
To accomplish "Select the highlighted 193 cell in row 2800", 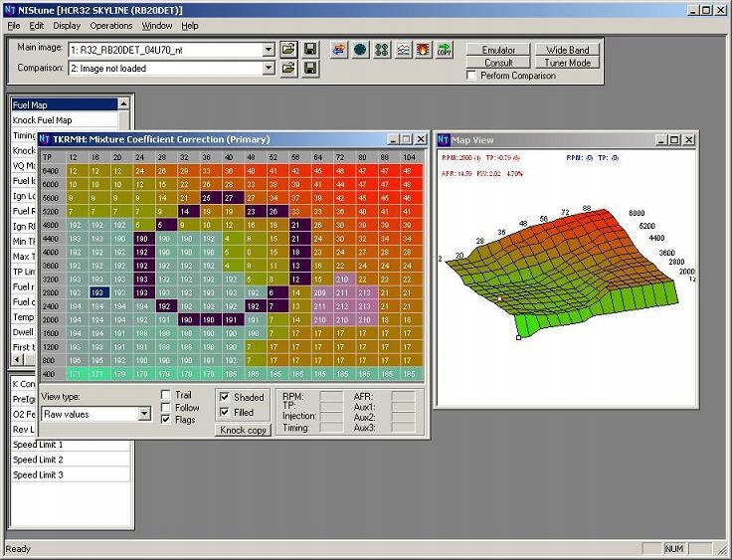I will coord(99,292).
